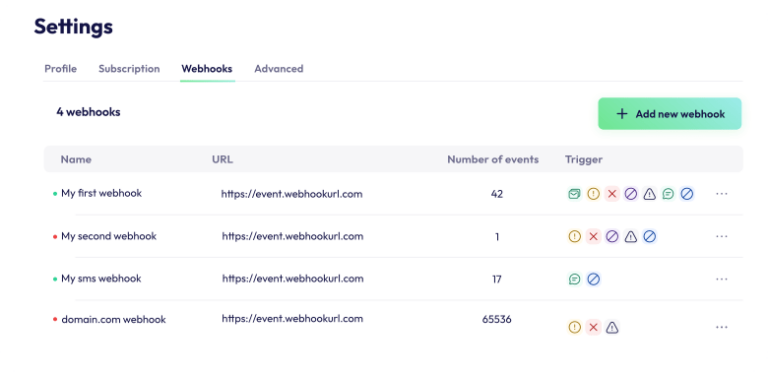Open the three-dot menu for My sms webhook
Image resolution: width=768 pixels, height=372 pixels.
pyautogui.click(x=721, y=279)
